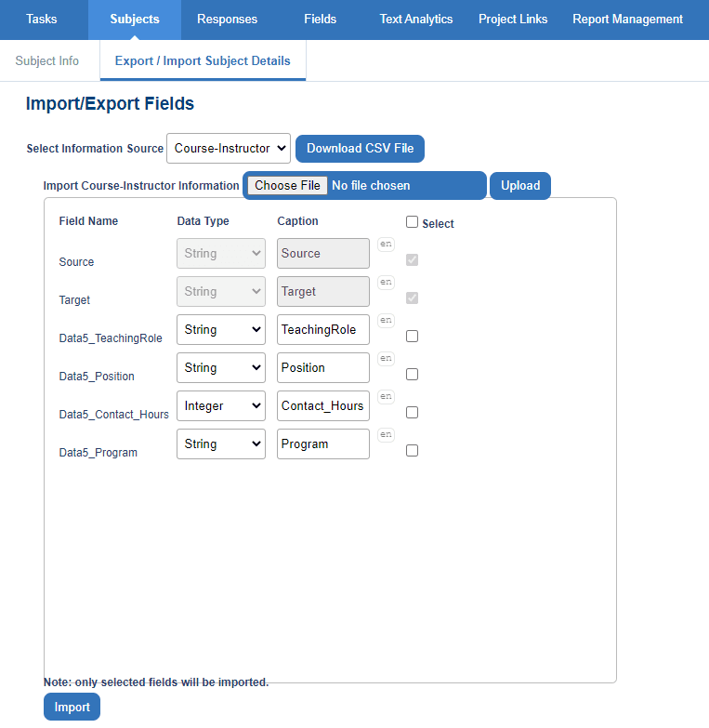Viewport: 709px width, 728px height.
Task: Click the 'en' language badge next to Program caption
Action: (x=386, y=434)
